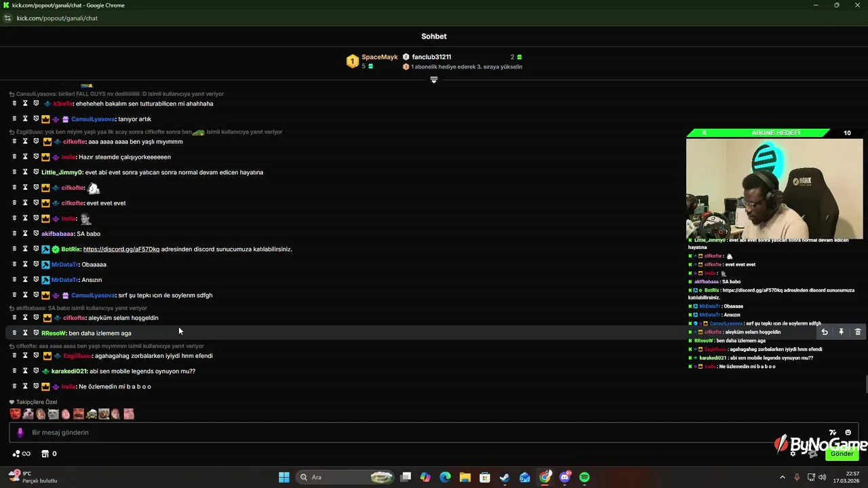The image size is (868, 488).
Task: Click shield icon on karakedi021's message row
Action: click(36, 371)
